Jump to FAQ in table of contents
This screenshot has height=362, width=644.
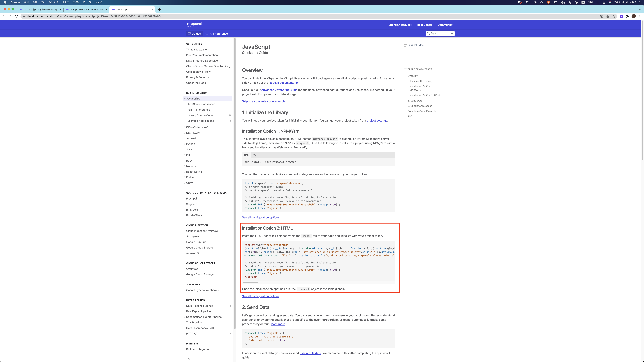(410, 116)
